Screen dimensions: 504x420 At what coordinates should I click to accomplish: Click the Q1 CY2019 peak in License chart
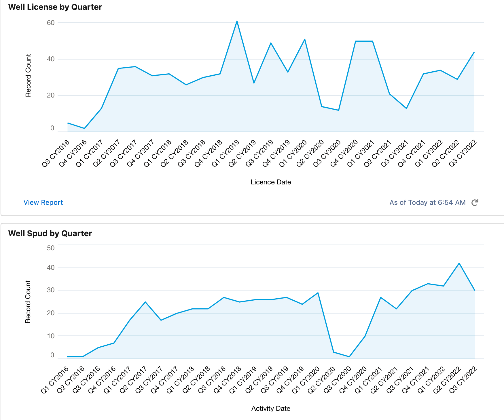[x=237, y=21]
